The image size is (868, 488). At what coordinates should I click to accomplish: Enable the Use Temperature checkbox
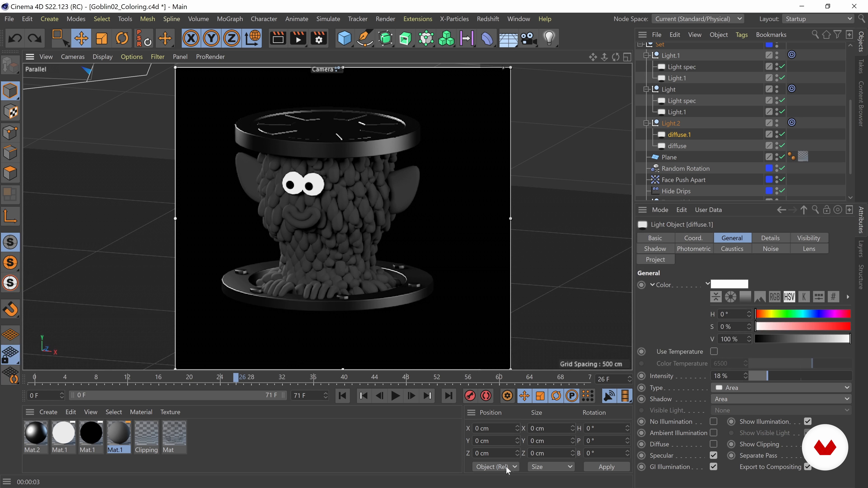click(714, 351)
